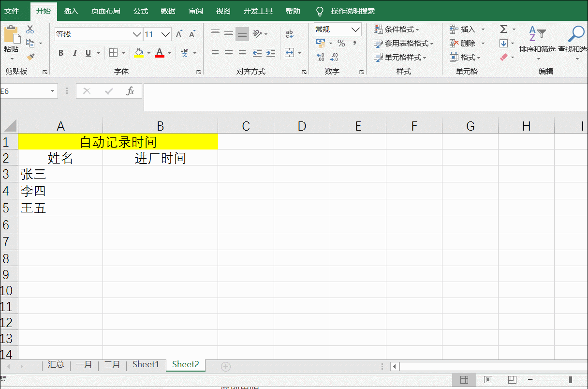Decrease decimal places icon
Screen dimensions: 588x389
(334, 58)
